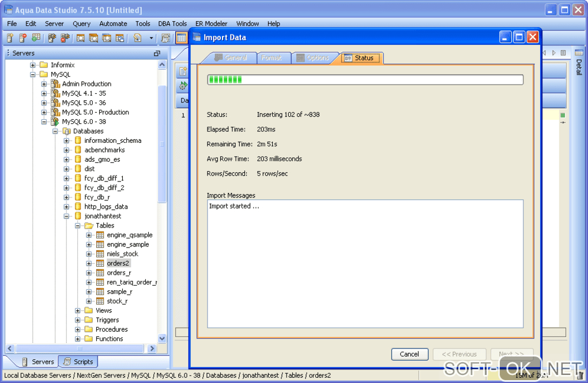Click the '2m 51s' remaining time value
The image size is (588, 383).
coord(267,144)
